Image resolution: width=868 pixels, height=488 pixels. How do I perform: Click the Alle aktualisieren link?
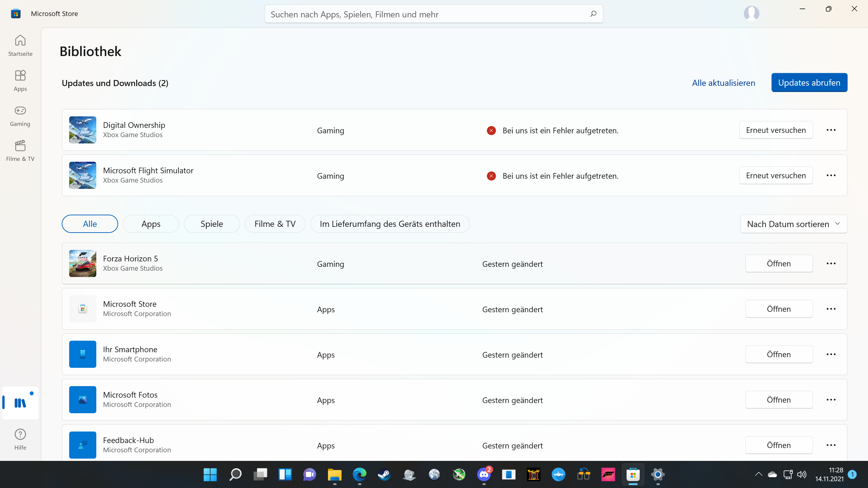tap(723, 83)
